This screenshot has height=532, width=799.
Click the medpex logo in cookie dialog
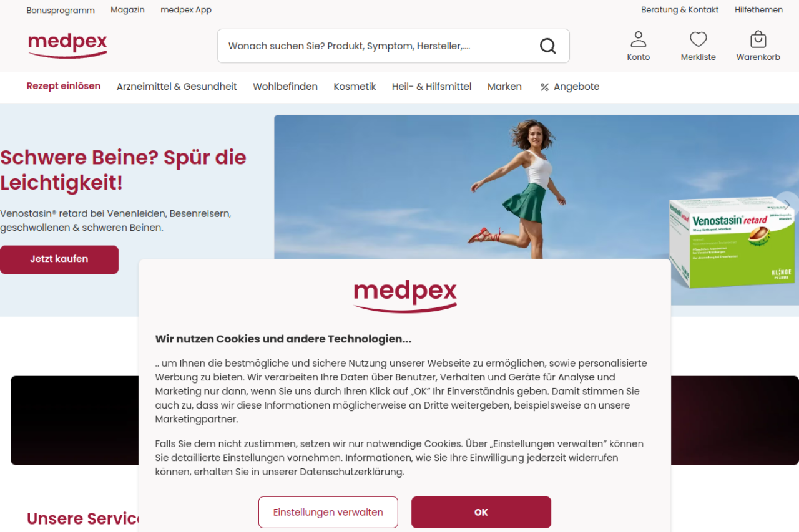(x=405, y=296)
